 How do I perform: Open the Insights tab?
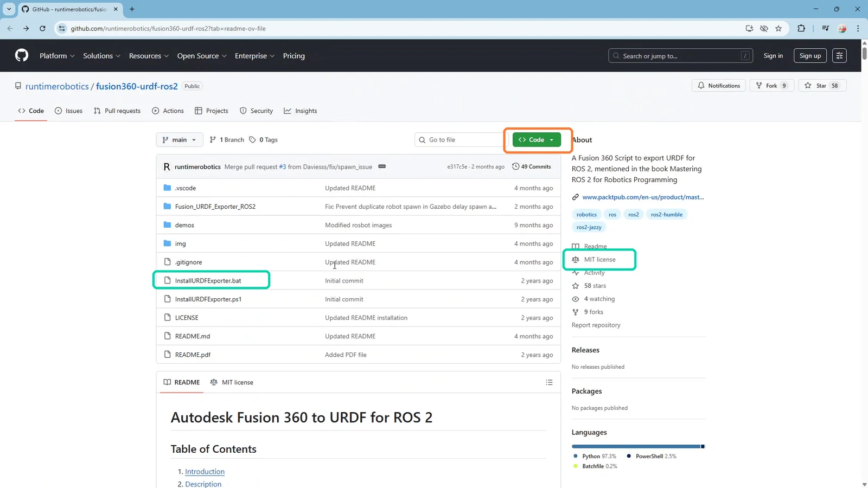pos(301,111)
